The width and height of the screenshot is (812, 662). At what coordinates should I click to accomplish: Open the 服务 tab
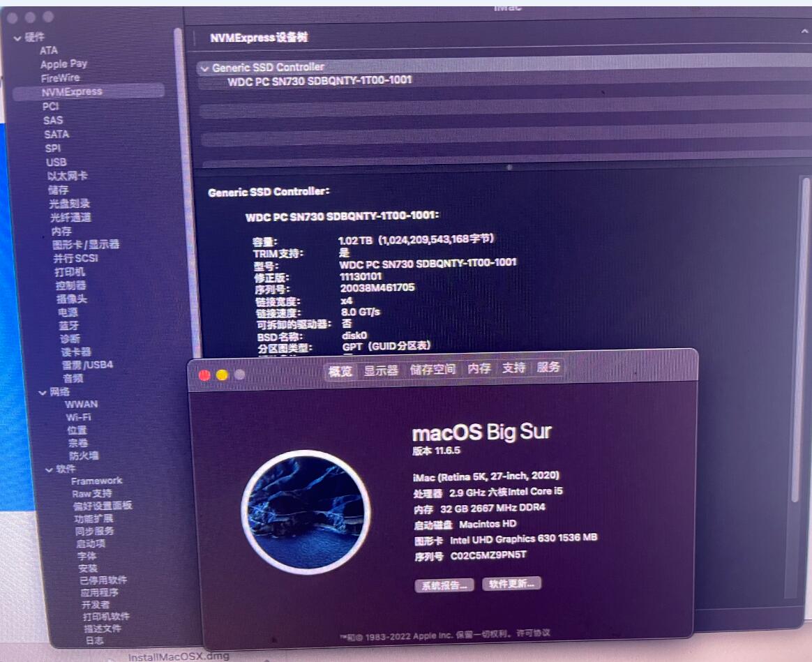[548, 367]
